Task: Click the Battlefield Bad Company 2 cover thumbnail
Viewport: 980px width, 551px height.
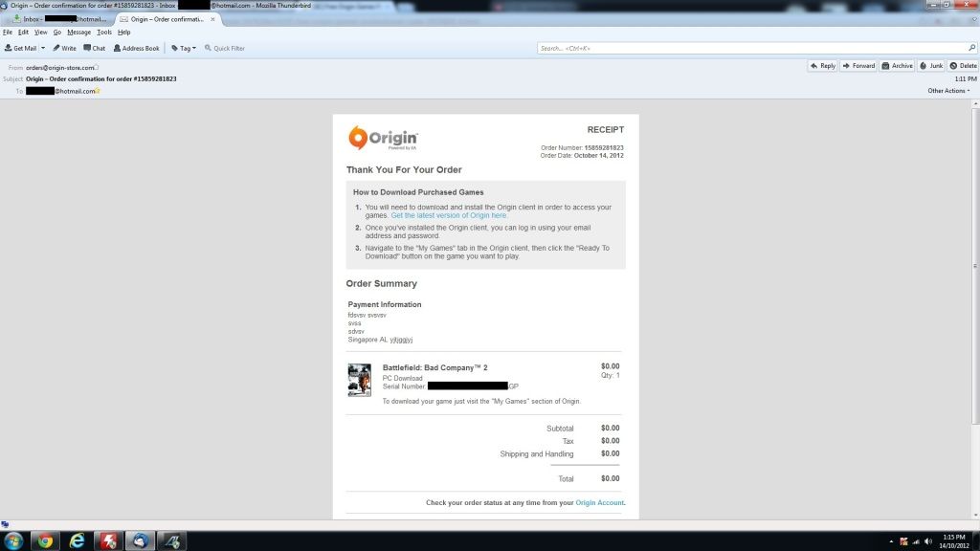Action: coord(360,380)
